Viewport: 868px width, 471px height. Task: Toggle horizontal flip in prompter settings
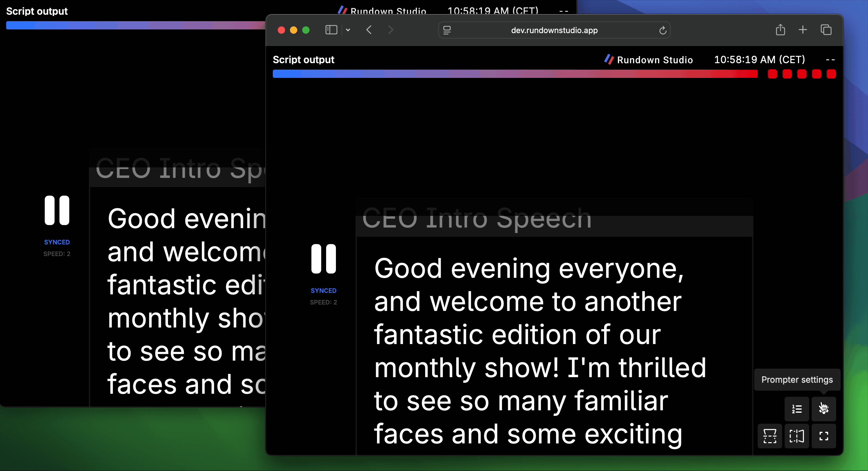(796, 436)
